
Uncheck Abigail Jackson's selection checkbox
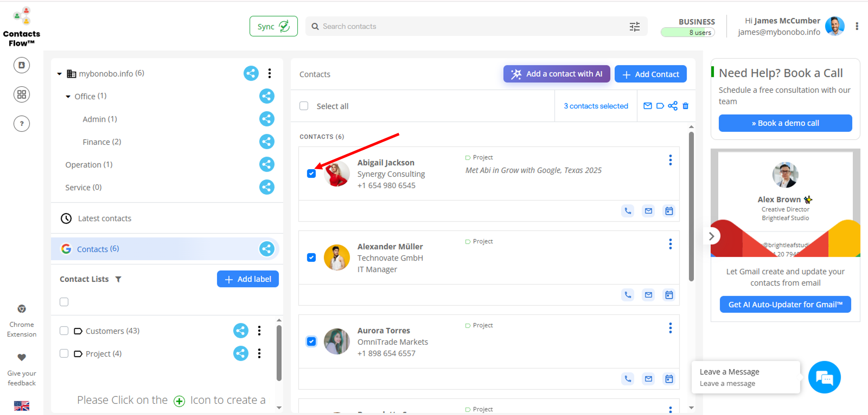(x=311, y=173)
